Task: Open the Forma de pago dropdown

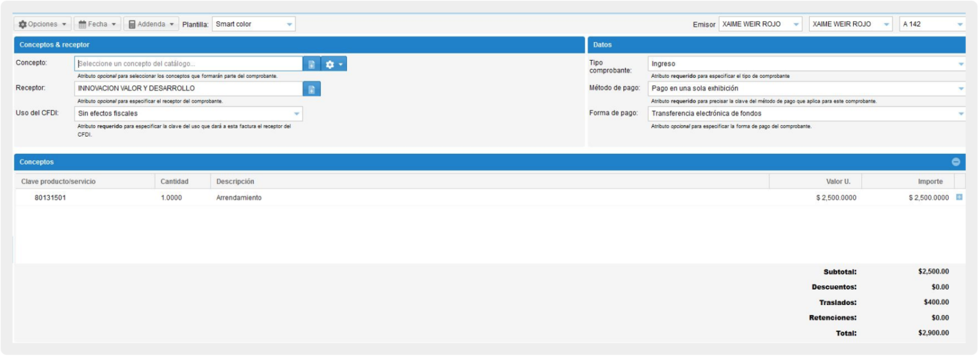Action: click(806, 114)
